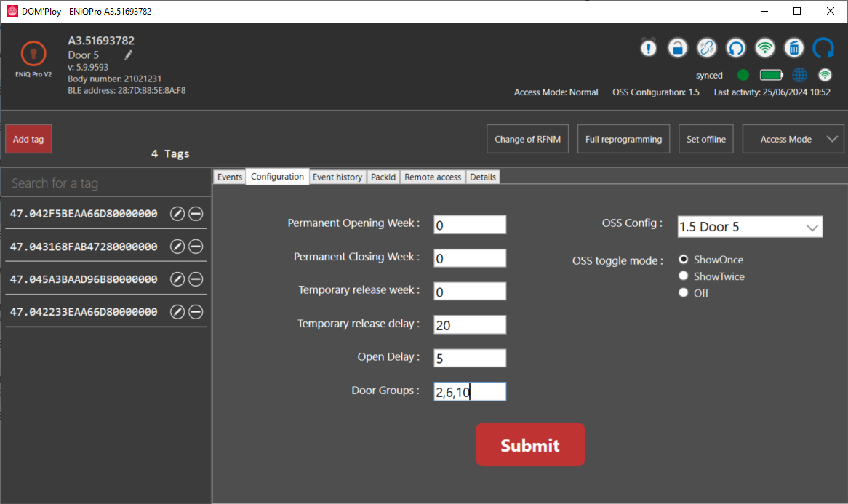Click the blue open padlock icon
Screen dimensions: 848x504
pyautogui.click(x=677, y=48)
